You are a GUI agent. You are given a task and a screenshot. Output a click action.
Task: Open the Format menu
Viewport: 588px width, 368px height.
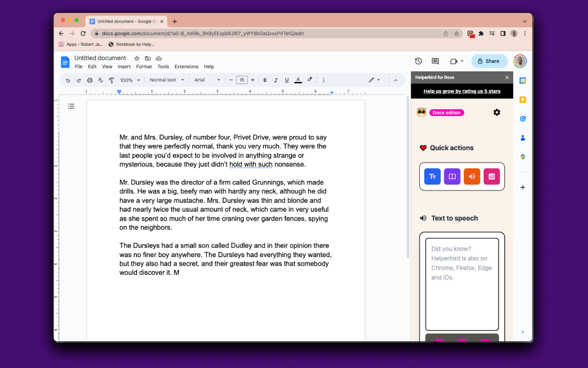[144, 67]
